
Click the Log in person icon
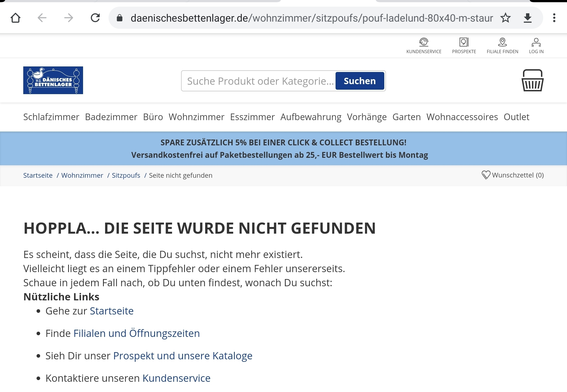pyautogui.click(x=536, y=42)
